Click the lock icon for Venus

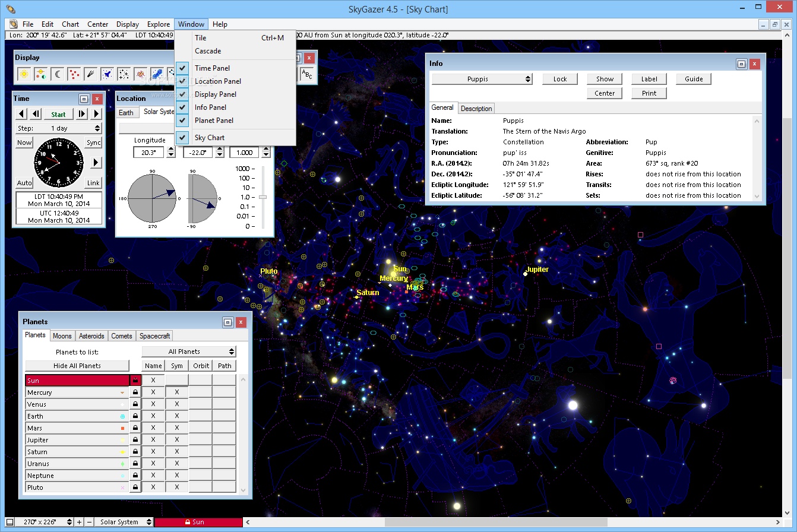[135, 404]
